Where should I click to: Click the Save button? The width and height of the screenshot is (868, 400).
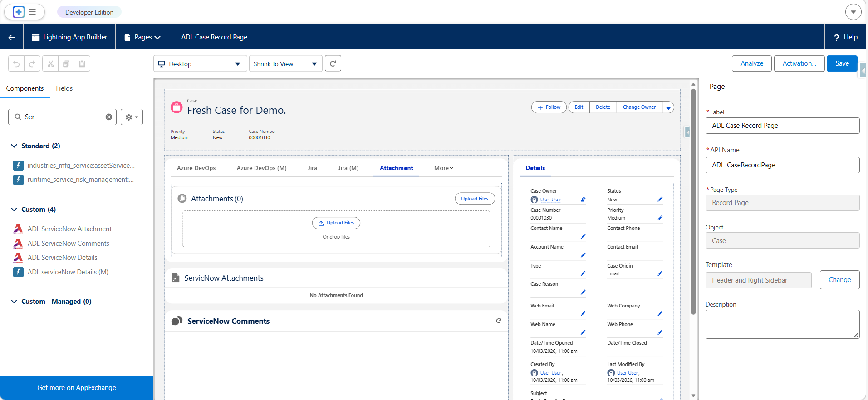[x=842, y=63]
